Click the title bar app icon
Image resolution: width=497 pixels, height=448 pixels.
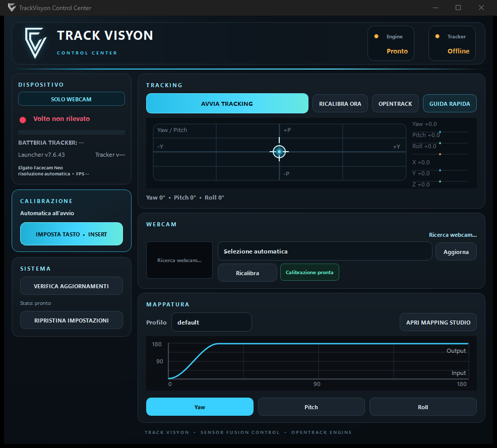pos(12,8)
